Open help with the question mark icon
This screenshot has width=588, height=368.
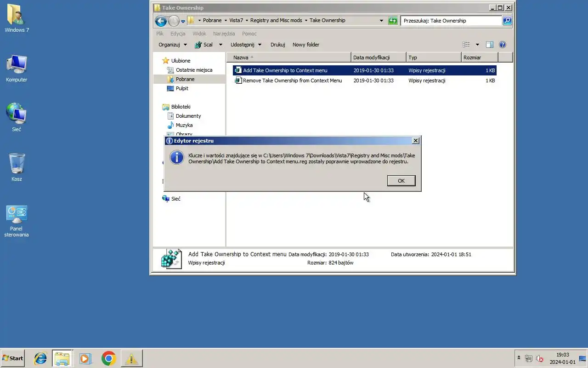(503, 45)
